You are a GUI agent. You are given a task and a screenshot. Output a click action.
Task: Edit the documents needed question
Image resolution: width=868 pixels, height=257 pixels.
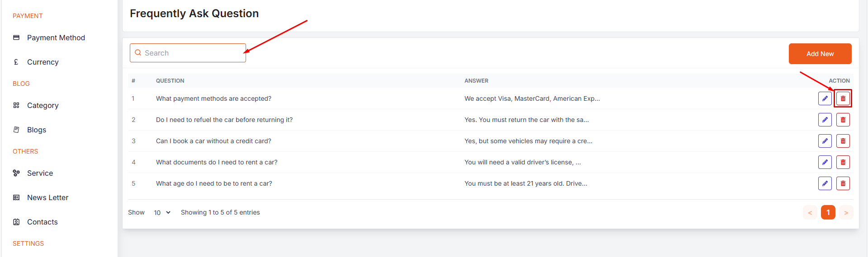(825, 162)
